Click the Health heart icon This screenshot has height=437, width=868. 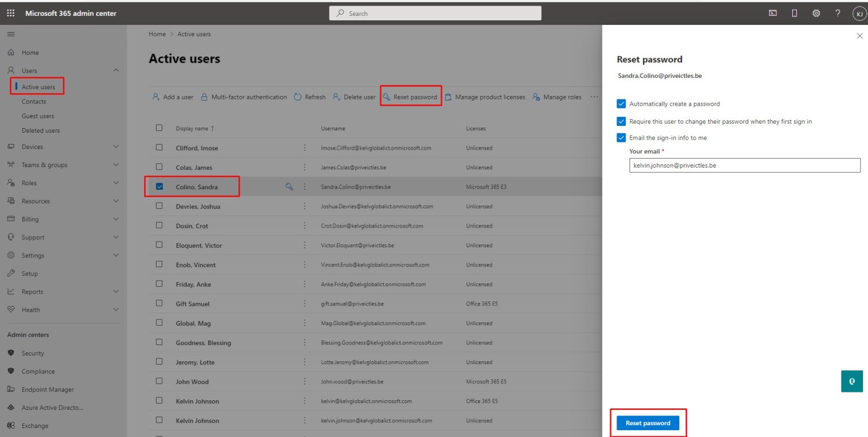click(x=11, y=309)
